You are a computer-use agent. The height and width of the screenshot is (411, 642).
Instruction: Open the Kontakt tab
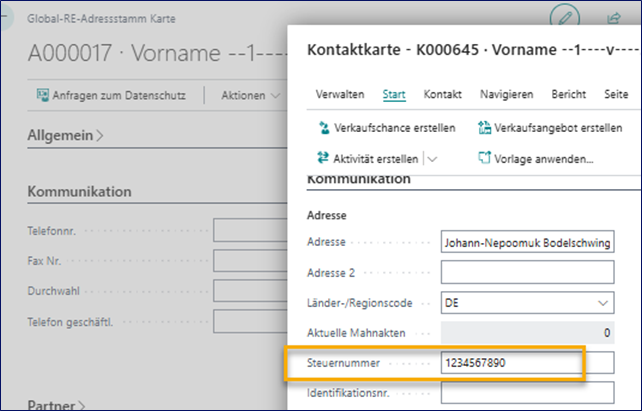click(443, 94)
